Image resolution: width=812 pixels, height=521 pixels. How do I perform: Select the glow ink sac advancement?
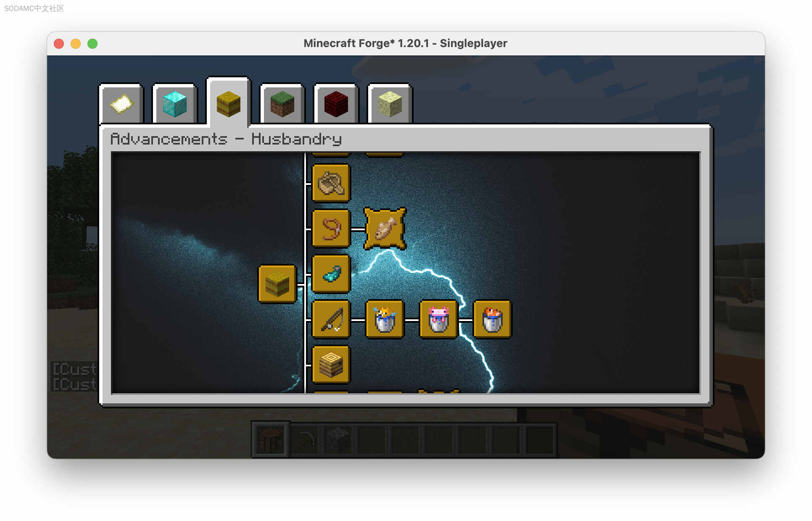point(331,274)
